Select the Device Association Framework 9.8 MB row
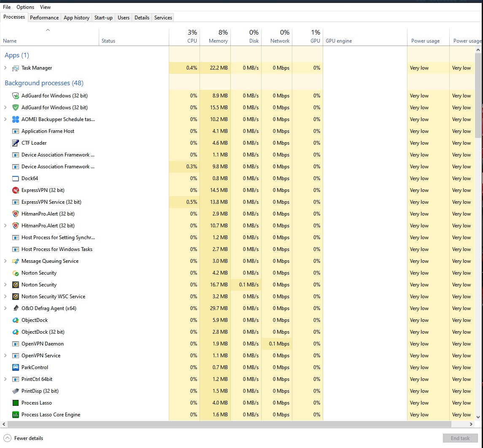The width and height of the screenshot is (483, 448). (237, 167)
